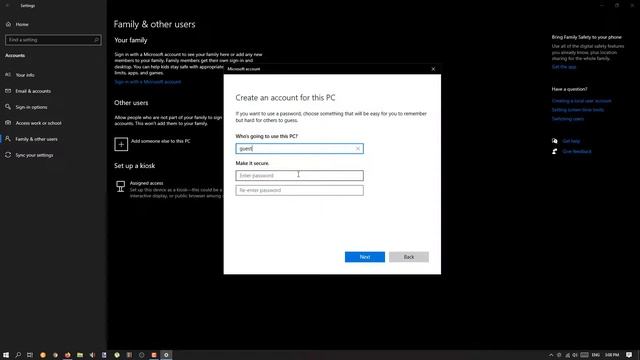Click the Access work or school briefcase icon

(x=8, y=122)
